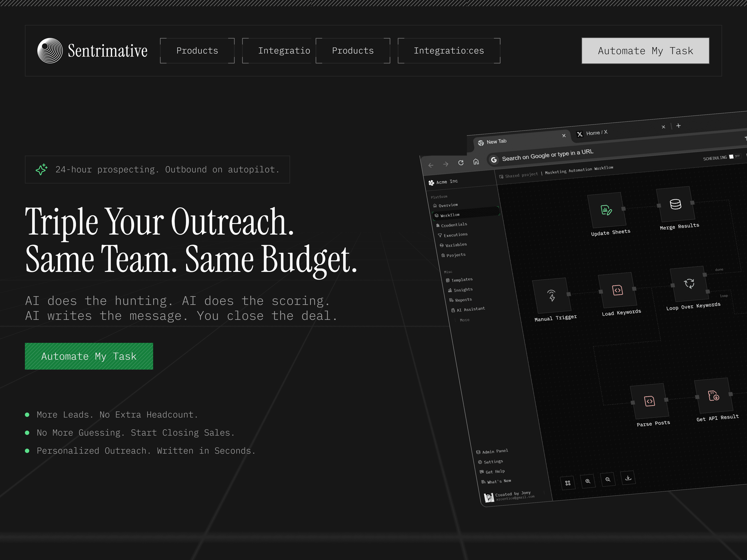Click the fit-to-screen canvas icon

click(568, 483)
